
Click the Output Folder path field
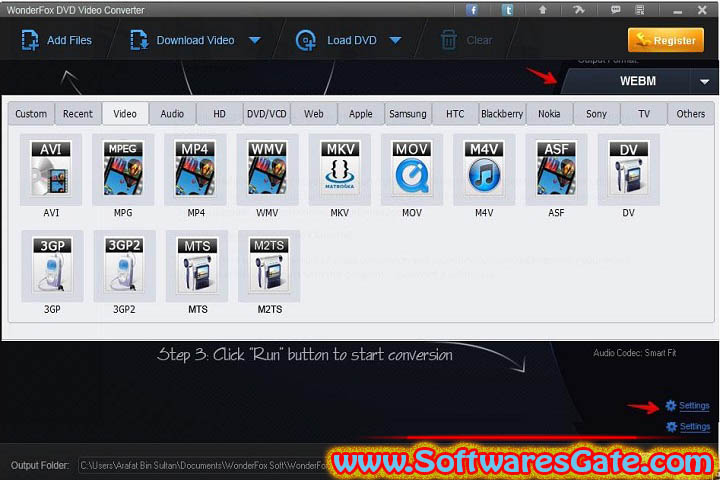click(x=204, y=465)
